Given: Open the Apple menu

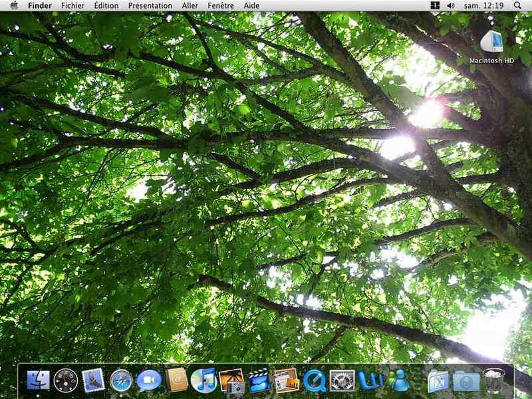Looking at the screenshot, I should coord(14,5).
